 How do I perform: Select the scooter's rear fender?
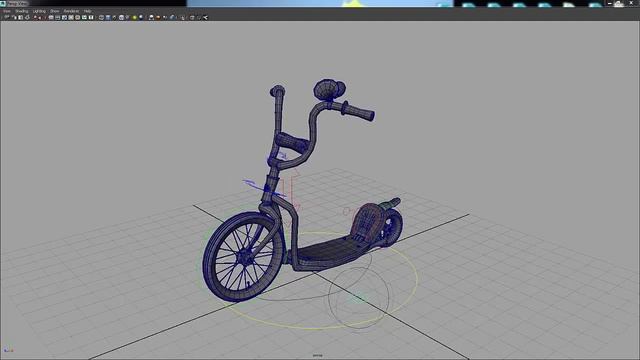coord(367,222)
